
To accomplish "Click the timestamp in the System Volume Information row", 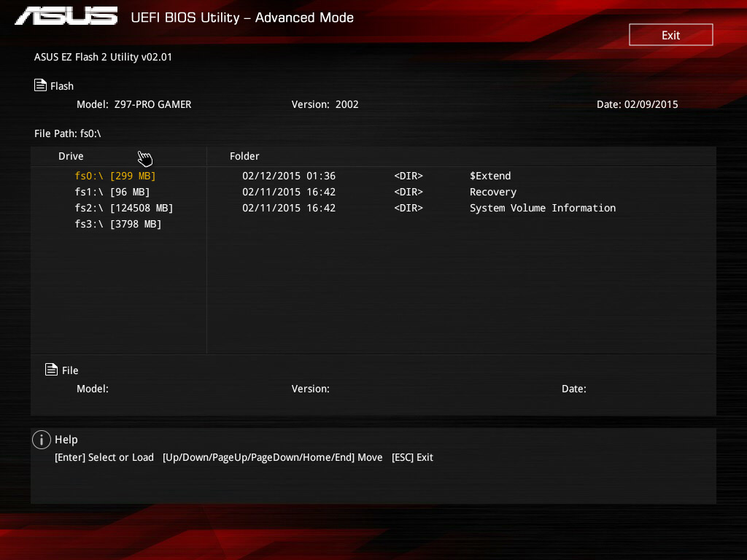I will pos(289,208).
